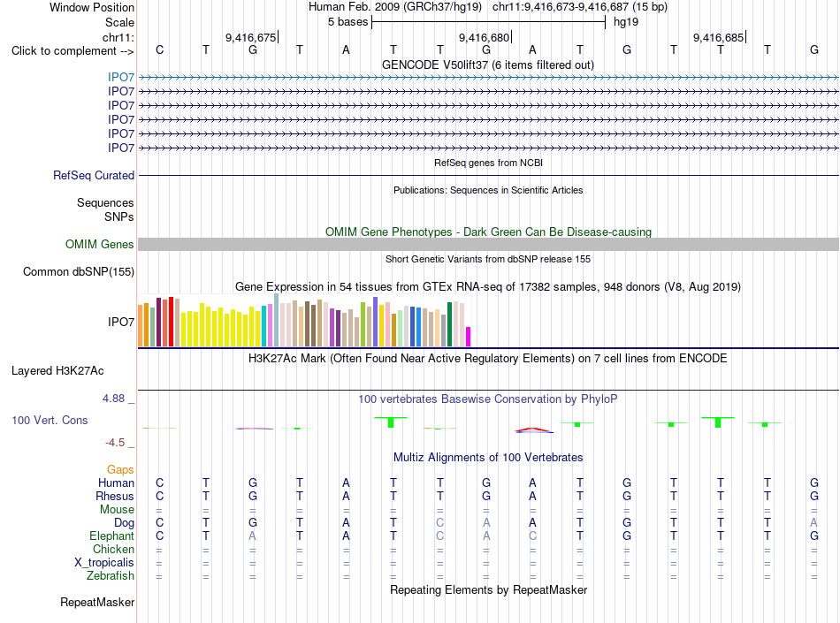Select the Chicken species label

(x=113, y=549)
